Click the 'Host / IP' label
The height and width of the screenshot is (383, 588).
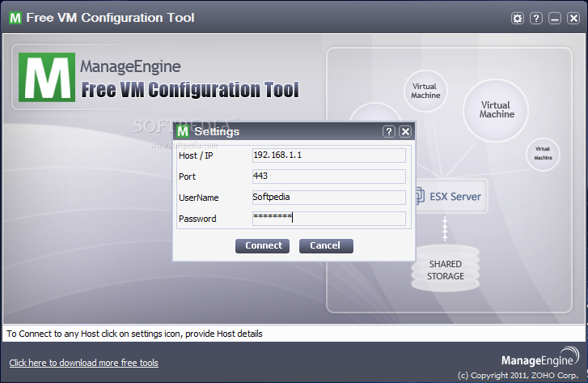point(196,155)
